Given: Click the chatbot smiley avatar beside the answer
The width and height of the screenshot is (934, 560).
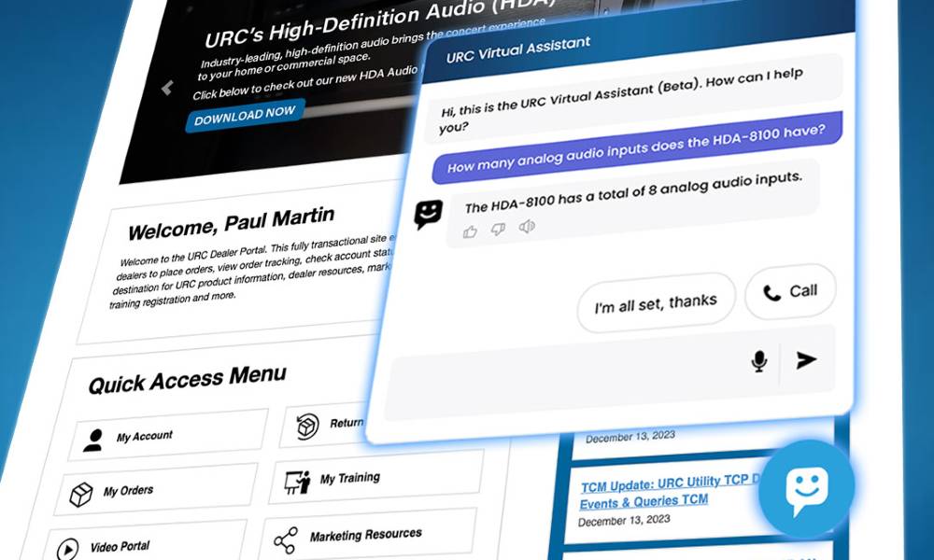Looking at the screenshot, I should pyautogui.click(x=429, y=215).
